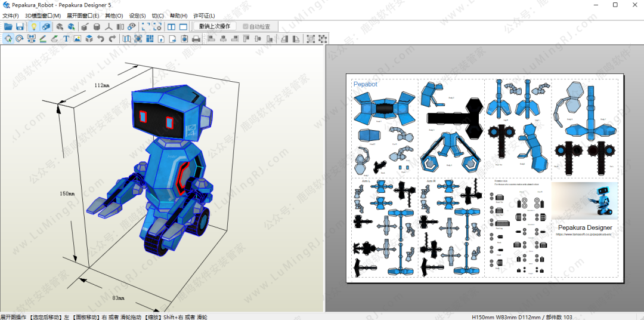The width and height of the screenshot is (644, 320).
Task: Select the Text tool T icon
Action: coord(66,39)
